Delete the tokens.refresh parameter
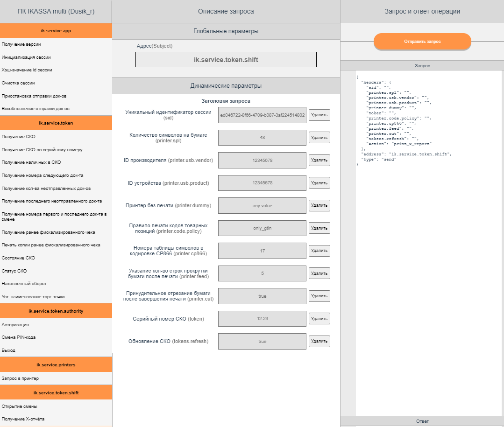 [x=319, y=341]
